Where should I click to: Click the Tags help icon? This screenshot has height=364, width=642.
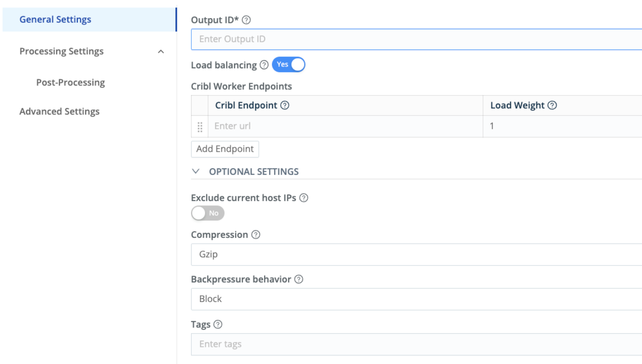click(x=218, y=325)
